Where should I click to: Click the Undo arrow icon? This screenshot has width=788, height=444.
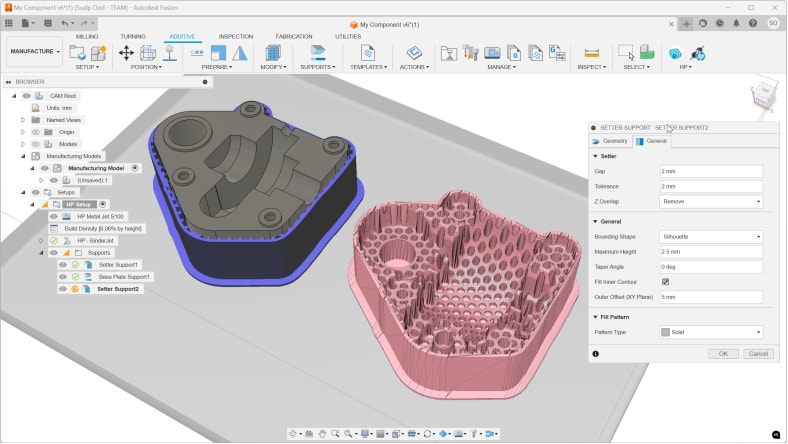64,23
